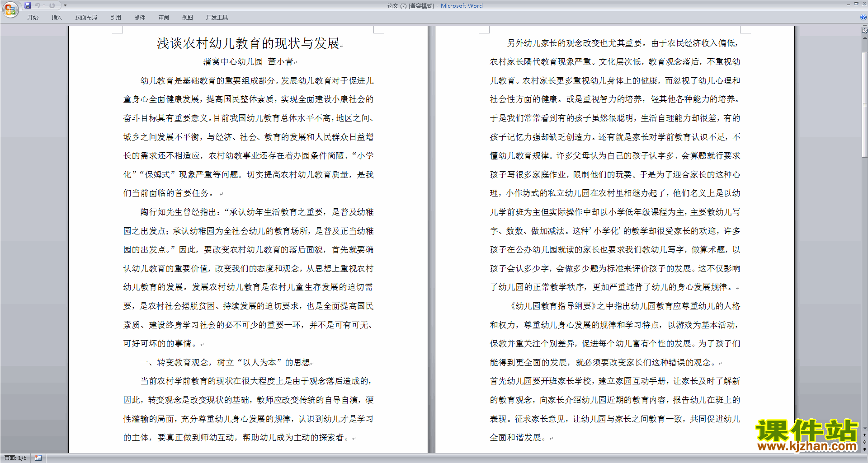Image resolution: width=868 pixels, height=463 pixels.
Task: Open the 视图 ribbon tab
Action: tap(188, 17)
